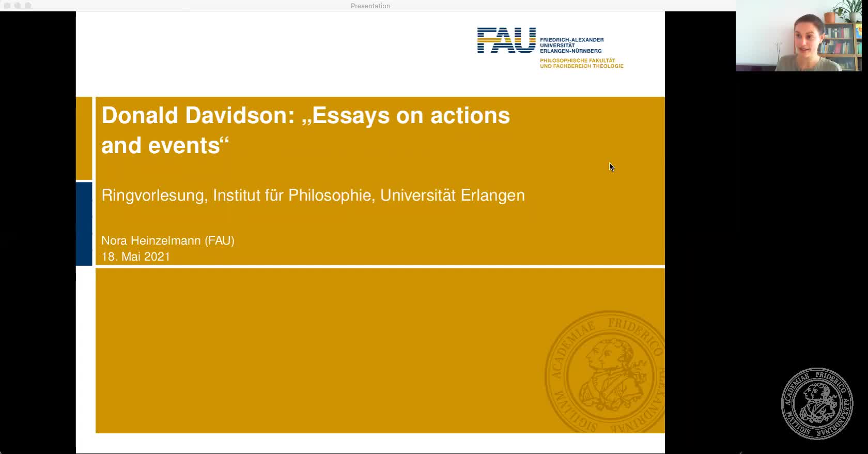Click the slide title 'Donald Davidson: Essays on actions and events'
This screenshot has height=454, width=868.
[305, 130]
